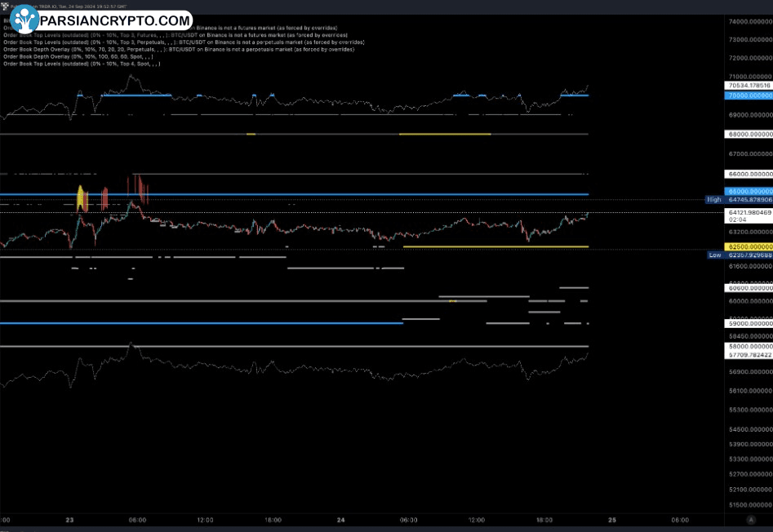Click the ParsianCrypto tree logo icon
This screenshot has width=773, height=532.
pos(24,19)
